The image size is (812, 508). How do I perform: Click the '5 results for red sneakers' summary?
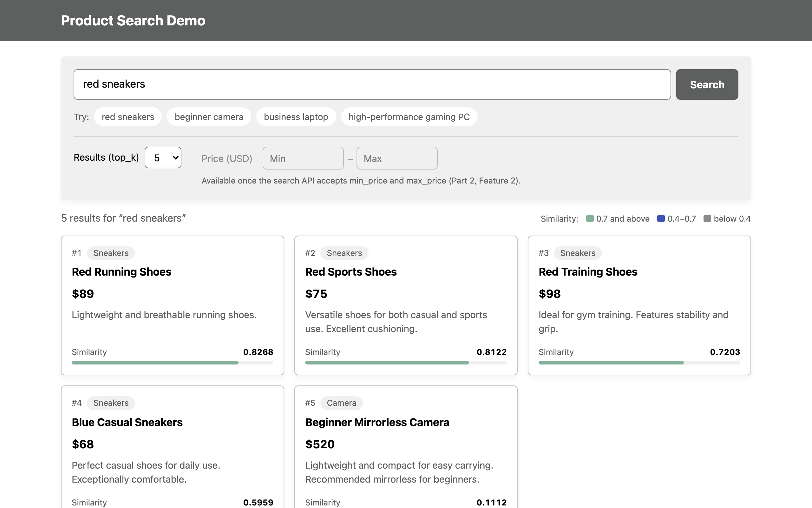(123, 218)
